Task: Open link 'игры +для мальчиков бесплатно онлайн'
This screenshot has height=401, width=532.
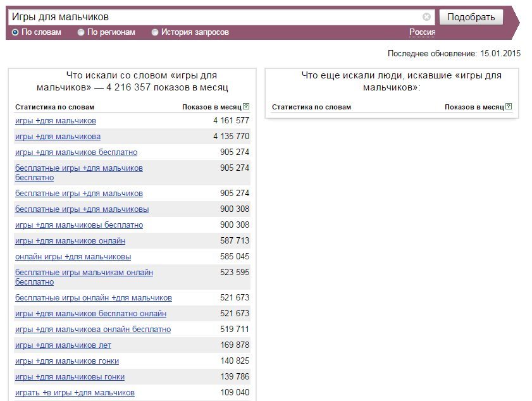Action: pyautogui.click(x=90, y=314)
